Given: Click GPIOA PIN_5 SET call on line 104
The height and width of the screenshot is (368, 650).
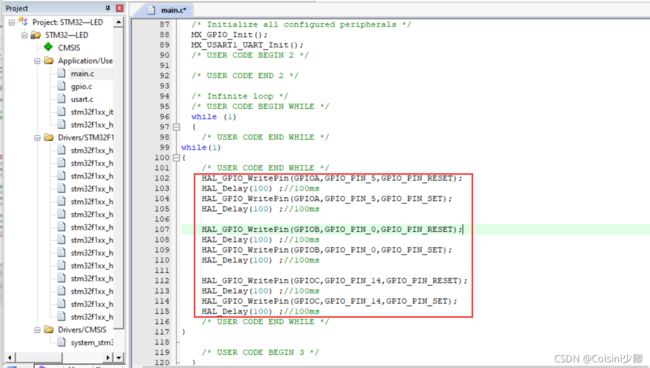Looking at the screenshot, I should [327, 199].
